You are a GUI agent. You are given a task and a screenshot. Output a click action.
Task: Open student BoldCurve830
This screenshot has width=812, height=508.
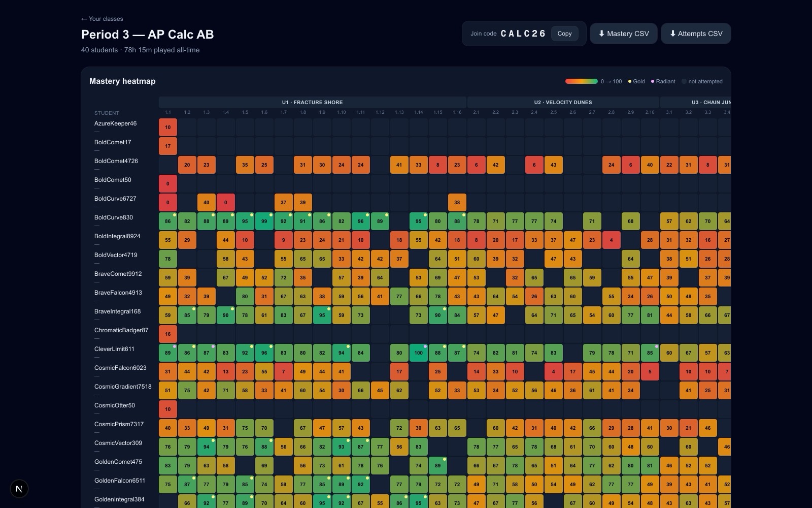click(114, 217)
